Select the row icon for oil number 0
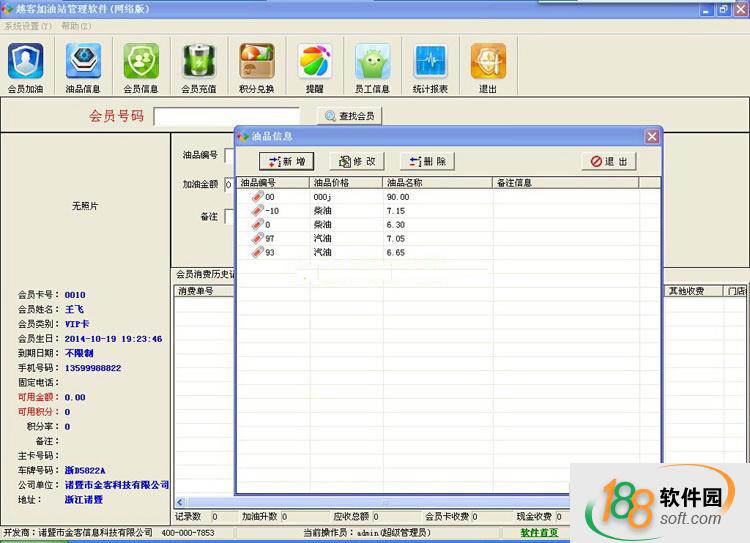The height and width of the screenshot is (543, 750). pyautogui.click(x=258, y=224)
